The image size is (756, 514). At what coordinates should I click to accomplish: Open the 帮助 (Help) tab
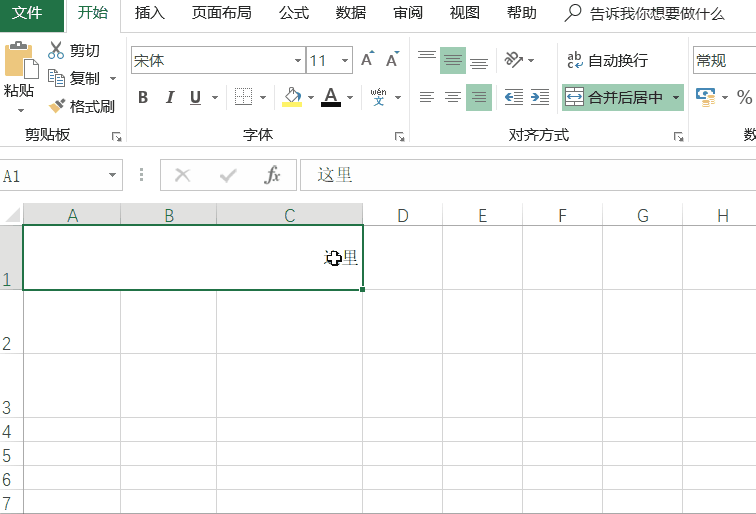click(521, 13)
